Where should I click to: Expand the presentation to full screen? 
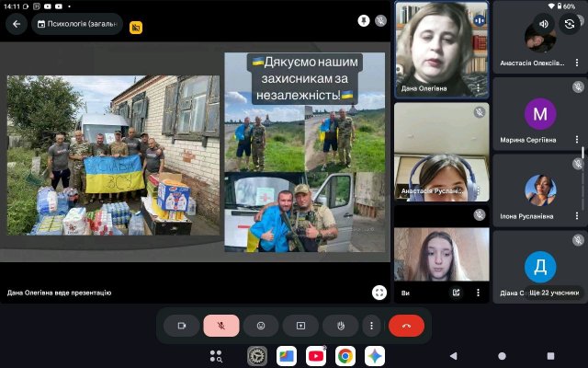pos(379,293)
